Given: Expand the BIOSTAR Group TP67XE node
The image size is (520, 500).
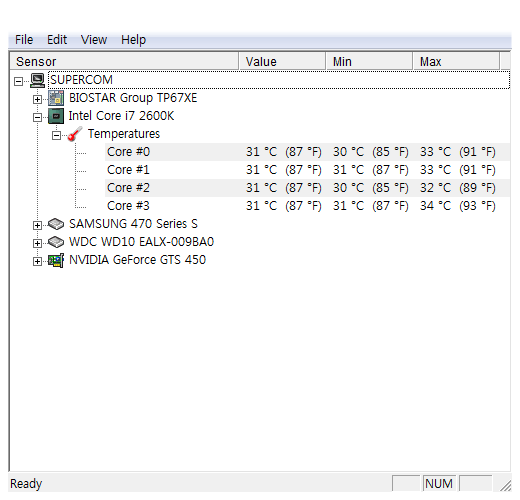Looking at the screenshot, I should tap(37, 99).
